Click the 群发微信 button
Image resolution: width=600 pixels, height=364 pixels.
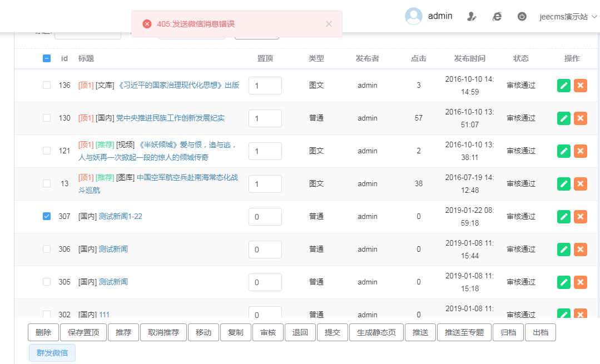(x=52, y=353)
